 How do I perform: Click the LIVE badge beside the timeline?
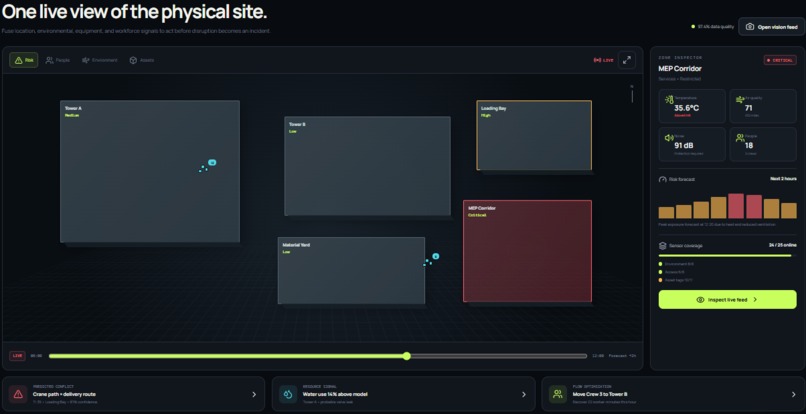17,356
